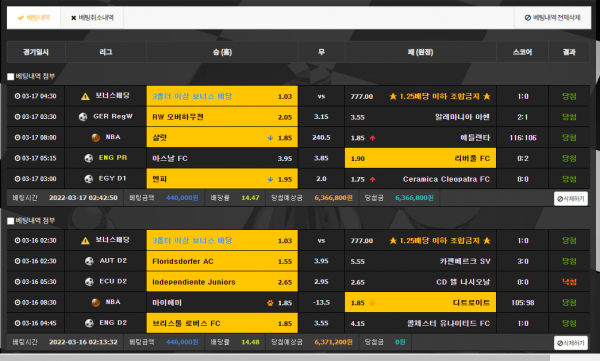Click the 패 (원정) column header
Viewport: 600px width, 361px height.
[x=420, y=52]
